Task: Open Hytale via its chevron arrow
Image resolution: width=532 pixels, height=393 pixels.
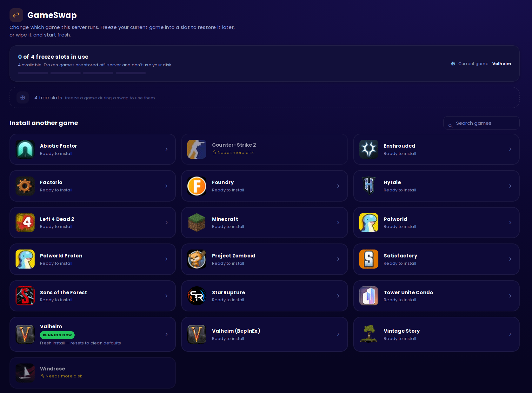Action: [510, 186]
